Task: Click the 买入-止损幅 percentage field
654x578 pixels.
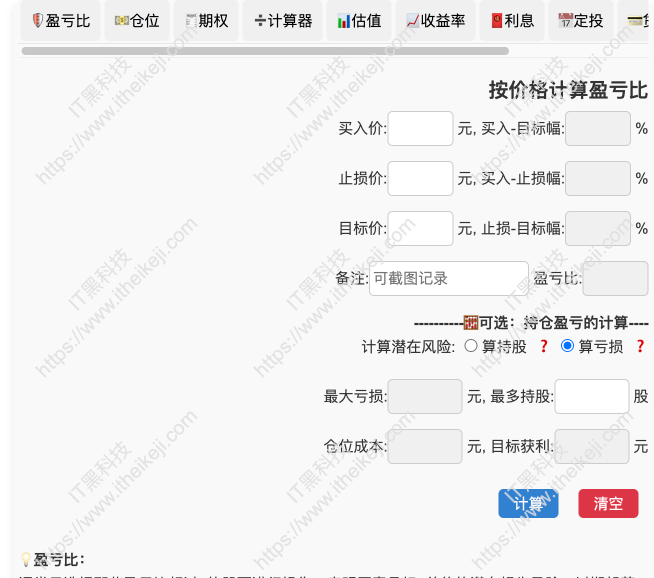Action: [x=598, y=178]
